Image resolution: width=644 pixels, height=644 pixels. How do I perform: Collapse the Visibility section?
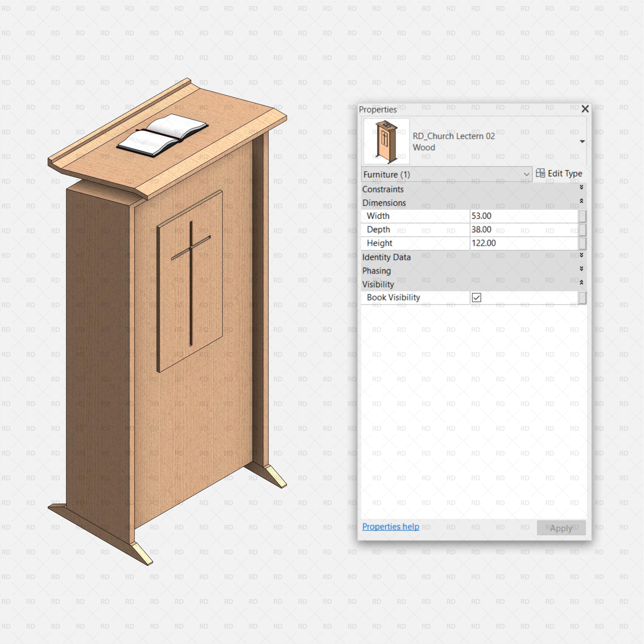pos(581,282)
